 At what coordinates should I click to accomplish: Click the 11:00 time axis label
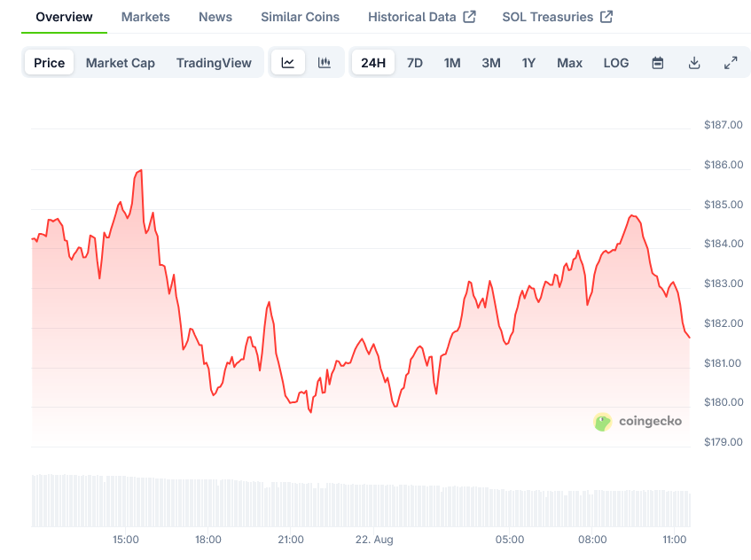(675, 540)
